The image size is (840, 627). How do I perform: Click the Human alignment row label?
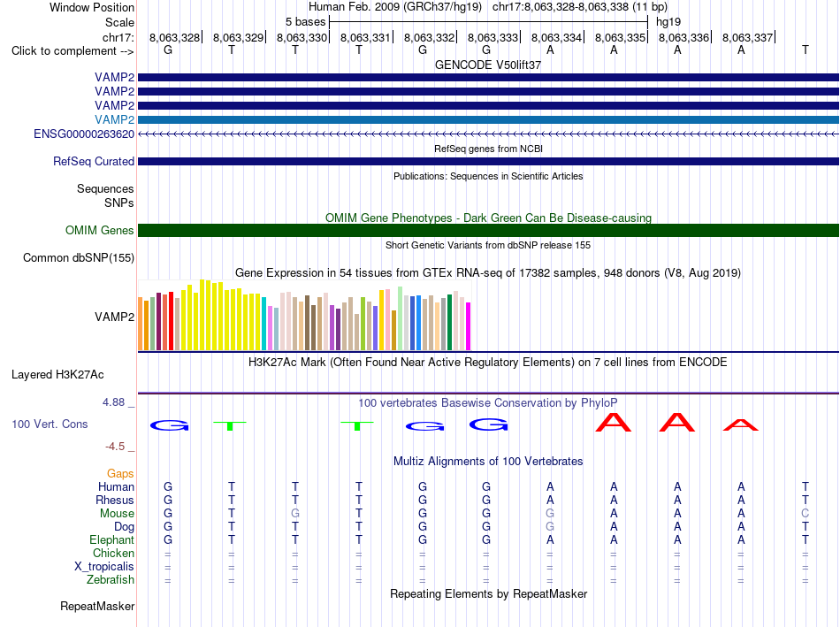tap(116, 486)
